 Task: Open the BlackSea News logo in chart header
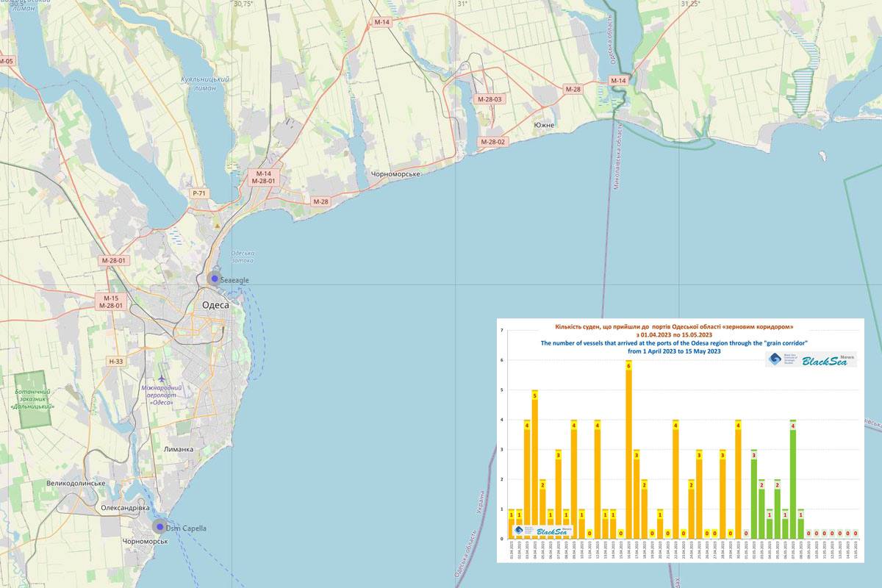[x=811, y=359]
